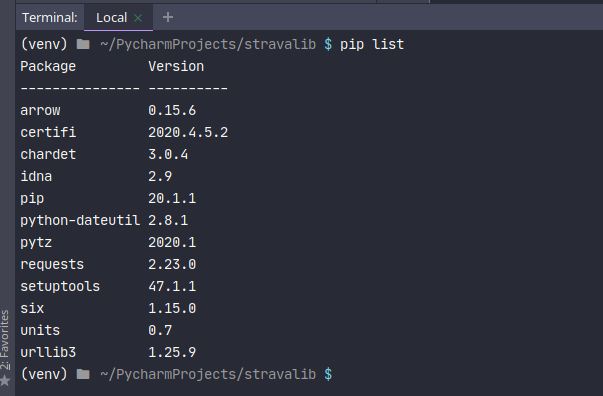Click the Terminal panel label

pos(50,18)
